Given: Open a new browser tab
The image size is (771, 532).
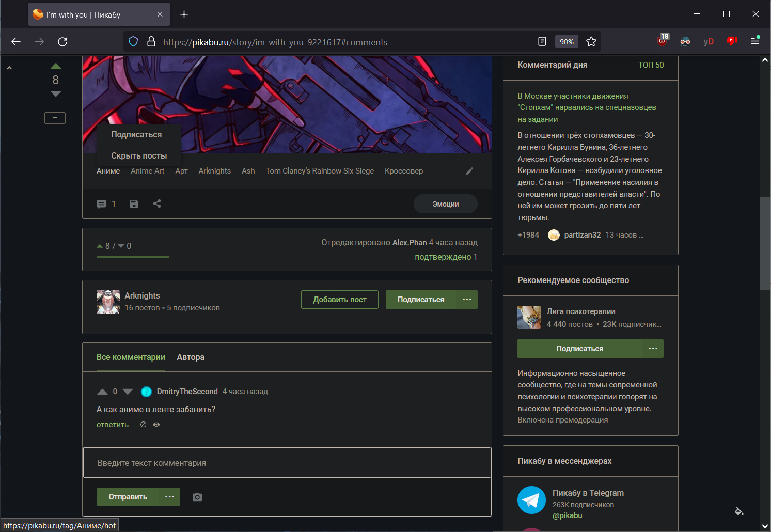Looking at the screenshot, I should pyautogui.click(x=184, y=14).
